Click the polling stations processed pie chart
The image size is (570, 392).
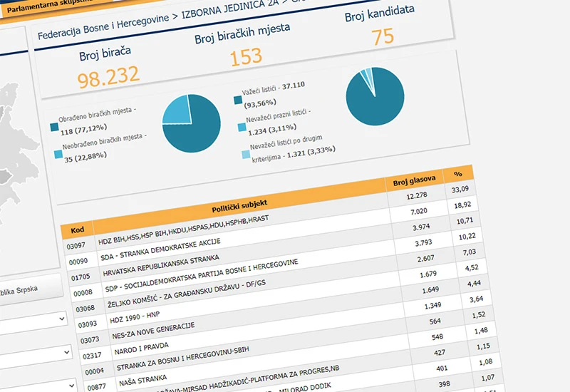coord(191,123)
